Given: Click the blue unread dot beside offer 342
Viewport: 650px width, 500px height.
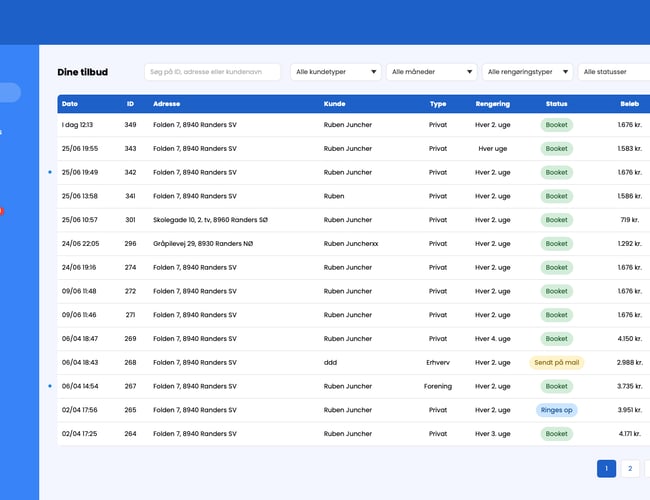Looking at the screenshot, I should 50,172.
